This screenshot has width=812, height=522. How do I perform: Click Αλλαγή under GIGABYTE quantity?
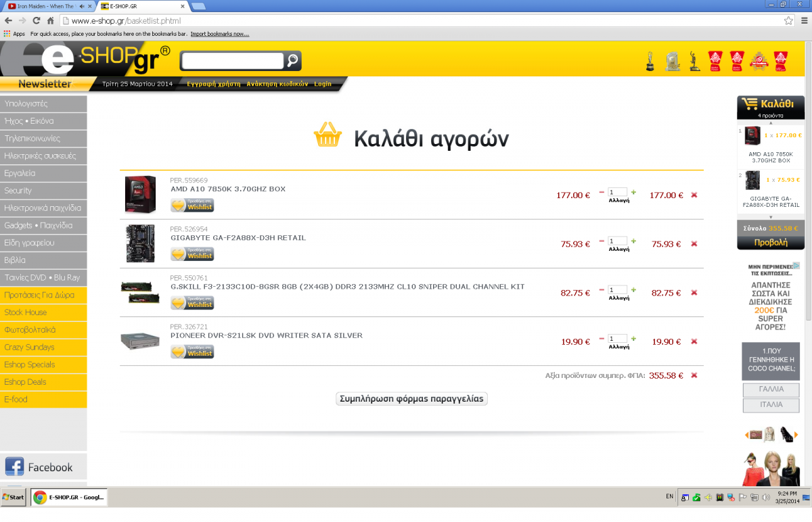point(618,250)
